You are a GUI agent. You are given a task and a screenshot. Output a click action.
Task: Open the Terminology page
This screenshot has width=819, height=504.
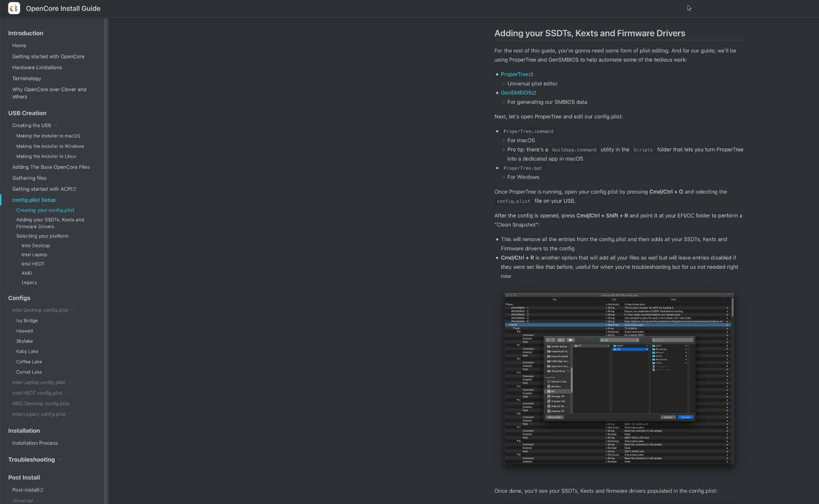(27, 78)
